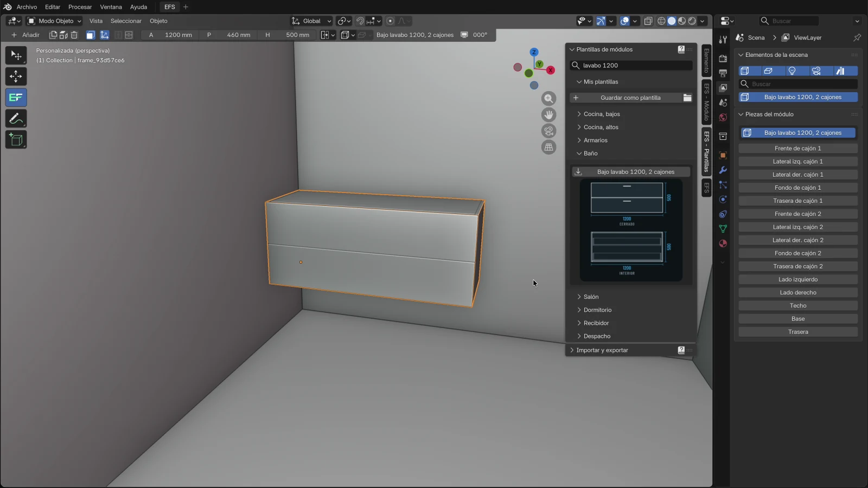Viewport: 868px width, 488px height.
Task: Open the Render properties camera tab
Action: [x=723, y=58]
